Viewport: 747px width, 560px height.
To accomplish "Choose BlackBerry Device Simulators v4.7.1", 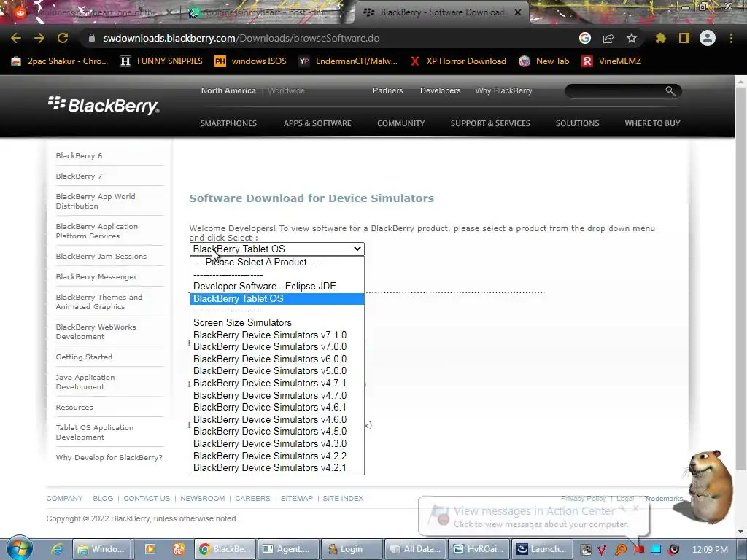I will 276,384.
